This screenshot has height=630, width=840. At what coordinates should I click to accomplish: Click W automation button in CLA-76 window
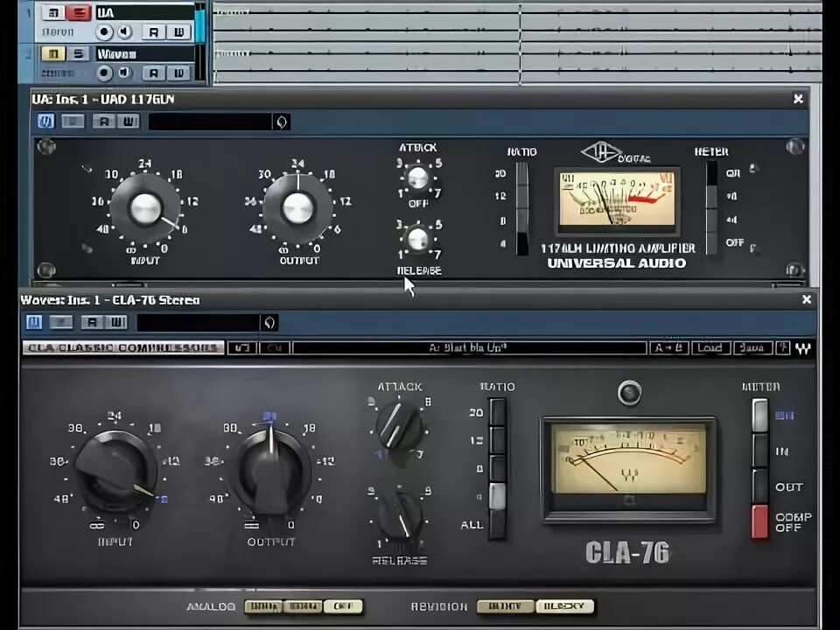116,322
